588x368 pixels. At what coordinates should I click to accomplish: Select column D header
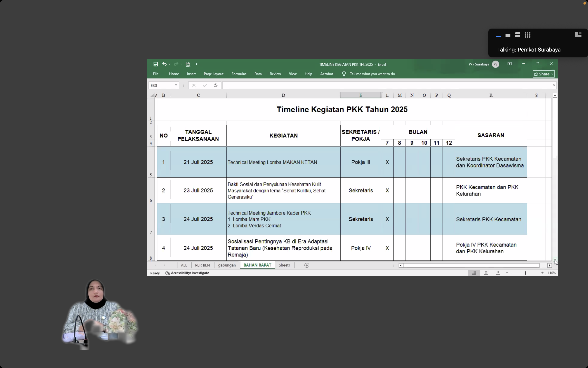[283, 95]
